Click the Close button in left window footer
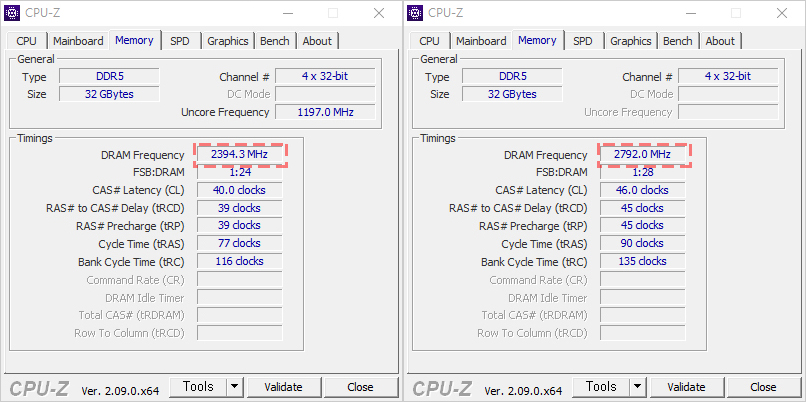 pyautogui.click(x=360, y=387)
